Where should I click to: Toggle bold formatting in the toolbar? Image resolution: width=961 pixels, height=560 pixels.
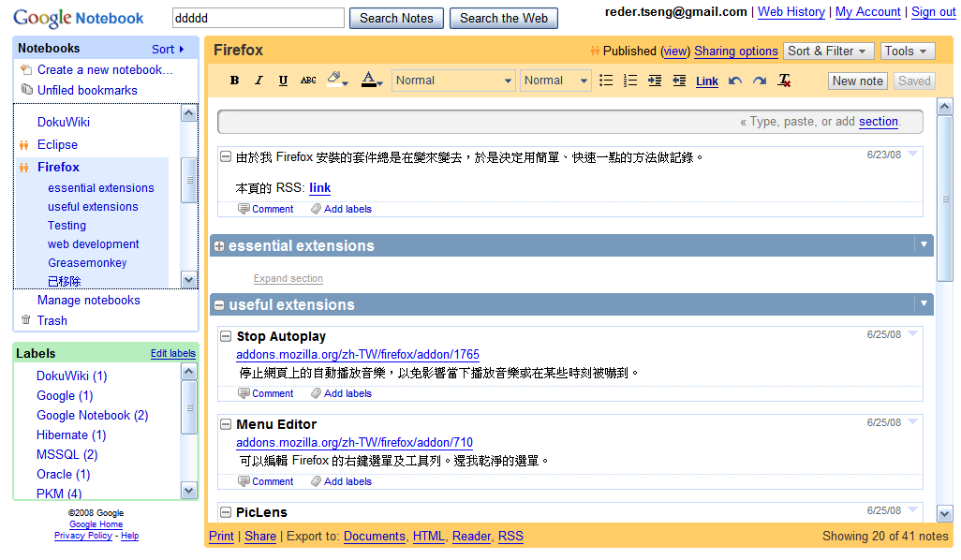tap(234, 81)
